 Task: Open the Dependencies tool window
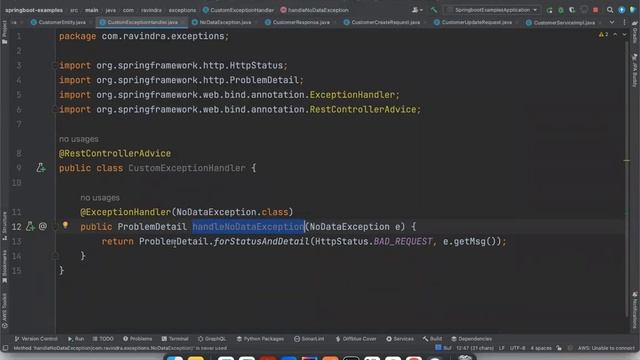click(471, 339)
